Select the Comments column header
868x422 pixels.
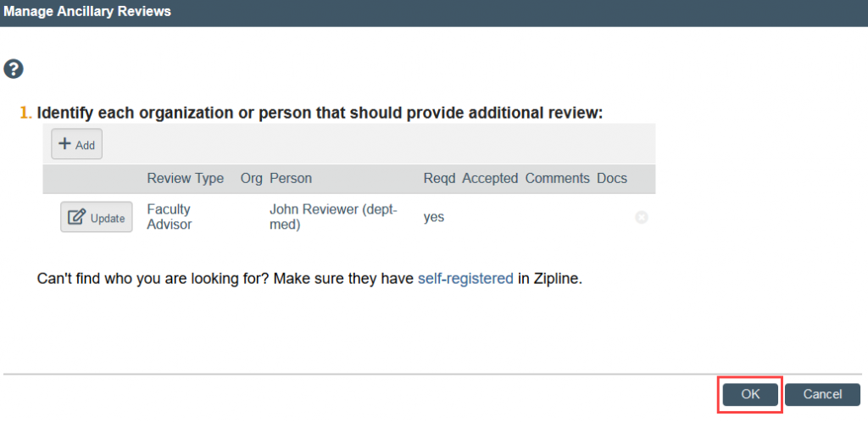click(x=558, y=179)
